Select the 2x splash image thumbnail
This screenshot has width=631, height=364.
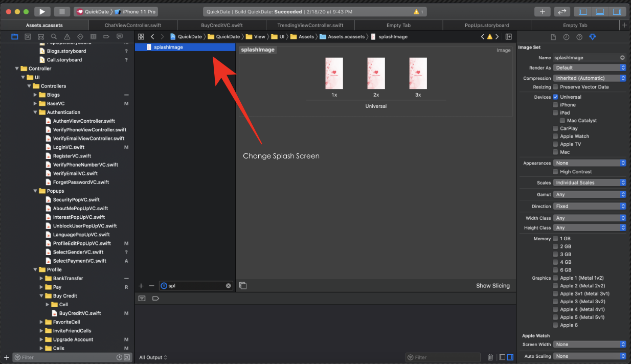point(376,74)
